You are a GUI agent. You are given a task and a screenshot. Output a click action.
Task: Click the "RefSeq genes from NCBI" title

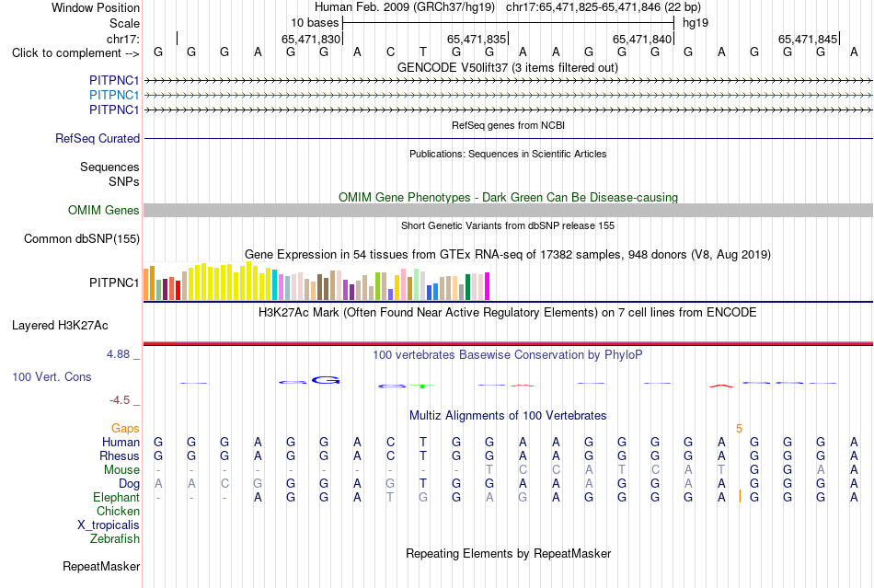point(508,125)
